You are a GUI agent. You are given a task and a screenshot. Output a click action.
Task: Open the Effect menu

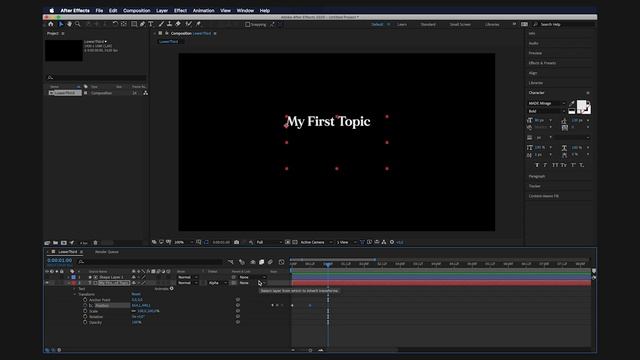[180, 11]
